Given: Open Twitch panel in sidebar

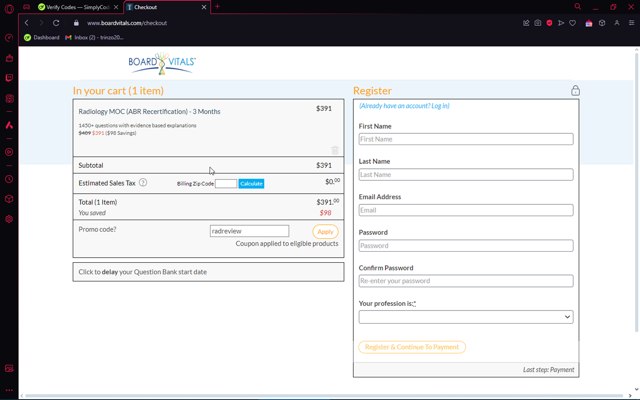Looking at the screenshot, I should click(x=9, y=78).
